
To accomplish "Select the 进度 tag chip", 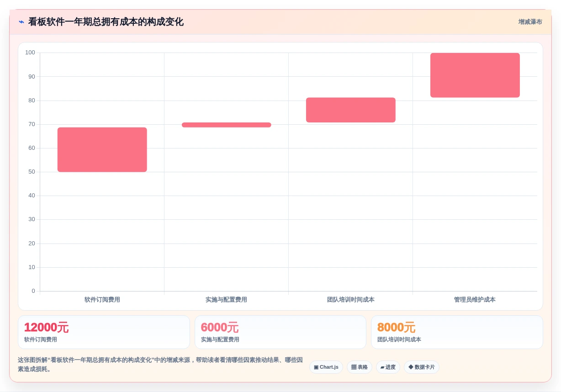I will [388, 367].
